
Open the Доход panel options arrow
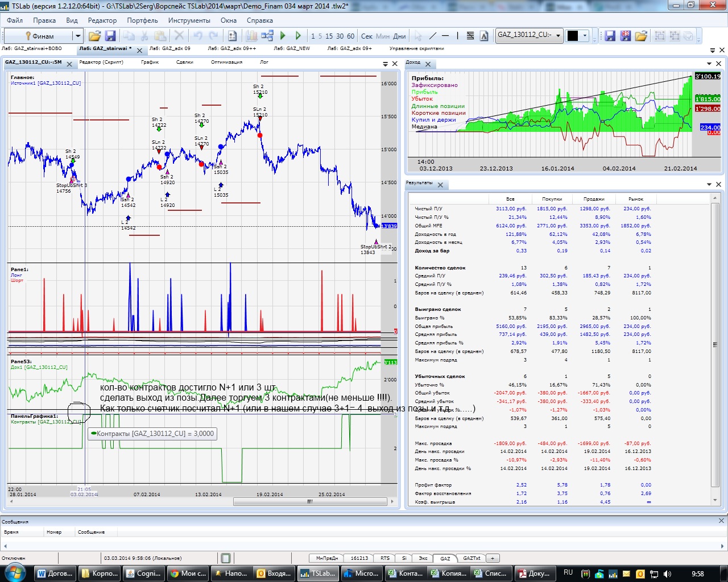pyautogui.click(x=709, y=64)
